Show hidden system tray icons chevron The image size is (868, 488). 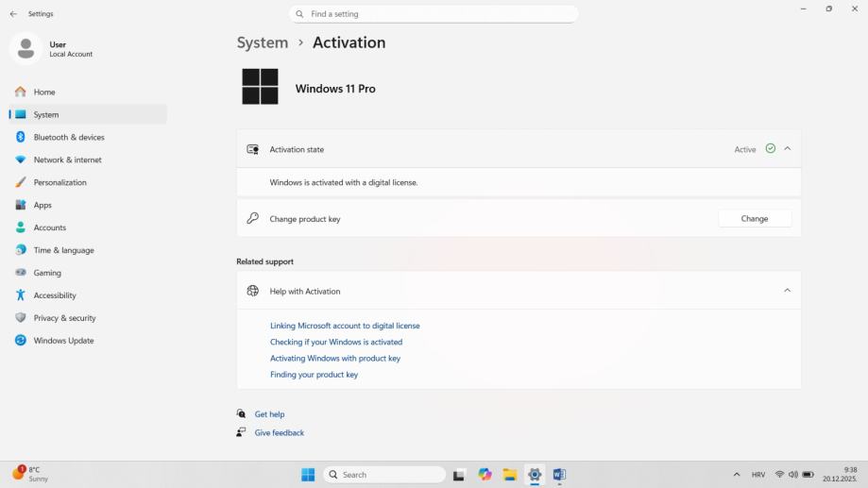click(x=737, y=475)
